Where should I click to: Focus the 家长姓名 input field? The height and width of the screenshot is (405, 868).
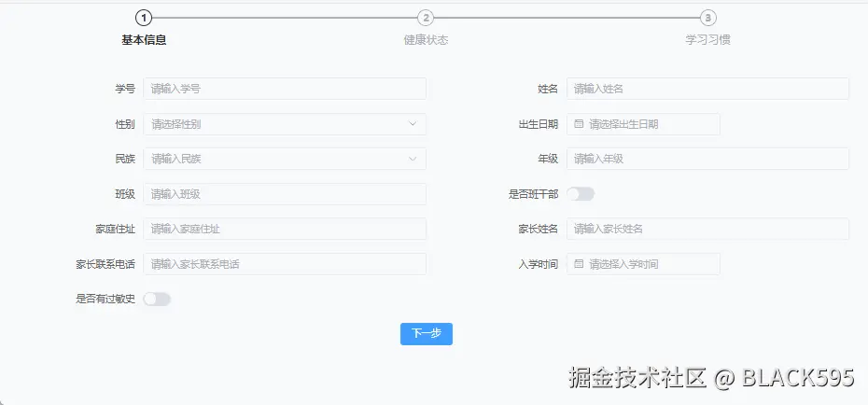click(707, 229)
